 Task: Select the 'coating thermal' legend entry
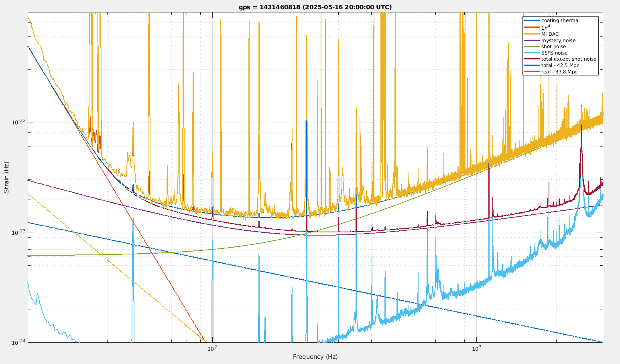[x=560, y=20]
